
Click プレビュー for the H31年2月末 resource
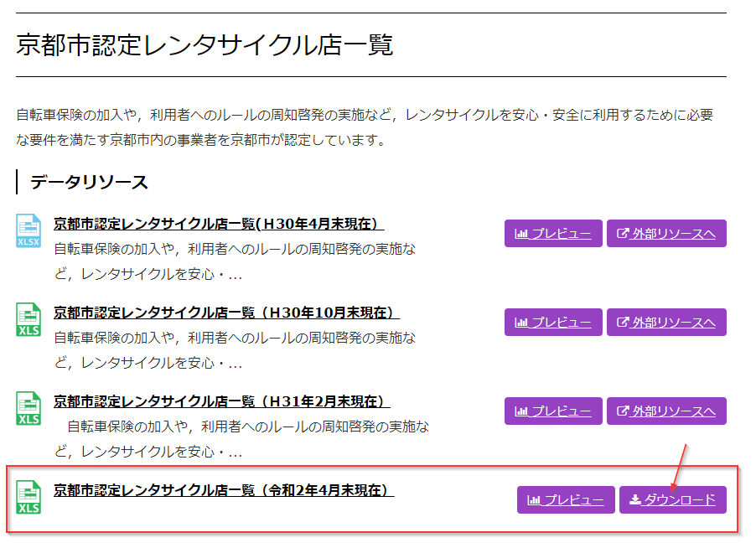point(553,411)
